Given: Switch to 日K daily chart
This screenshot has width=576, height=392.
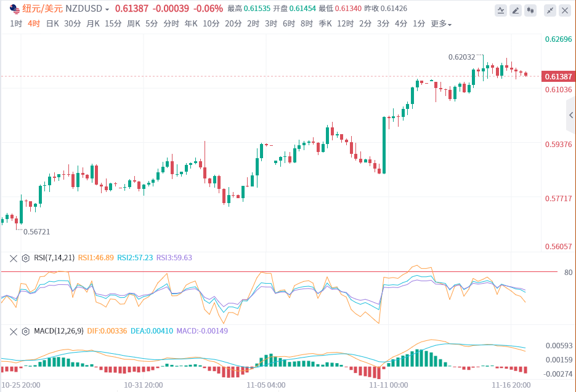Looking at the screenshot, I should point(52,24).
